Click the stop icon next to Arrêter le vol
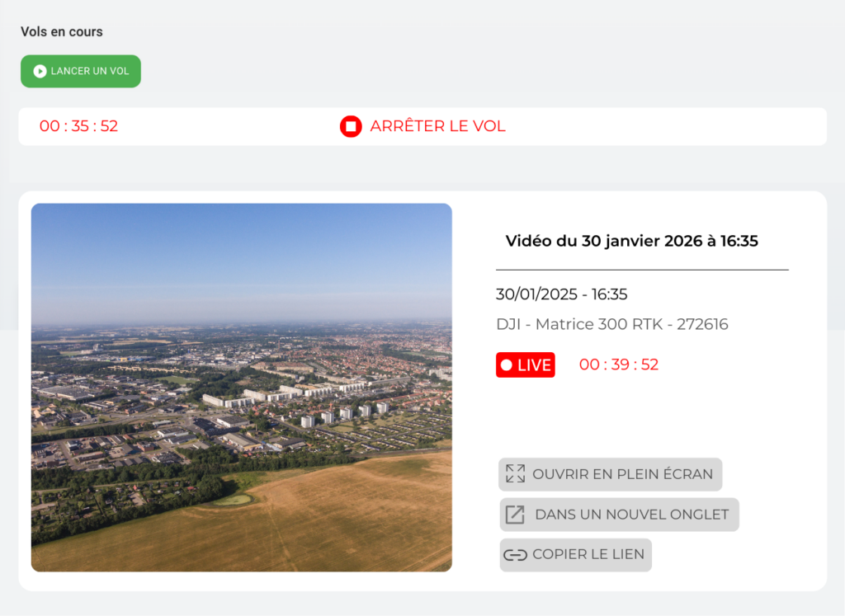Viewport: 845px width, 616px height. tap(350, 126)
